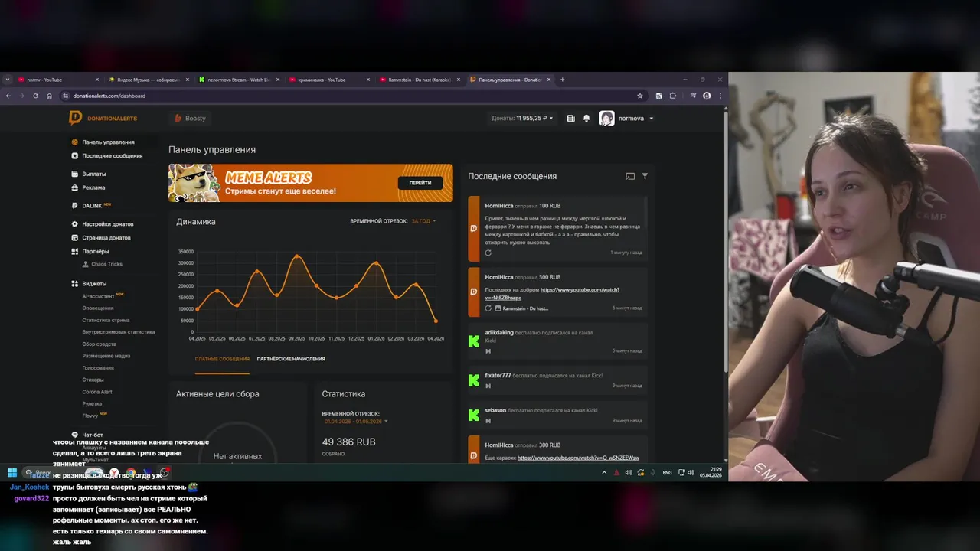Skip the adikdaking subscription alert
This screenshot has height=551, width=980.
(488, 351)
